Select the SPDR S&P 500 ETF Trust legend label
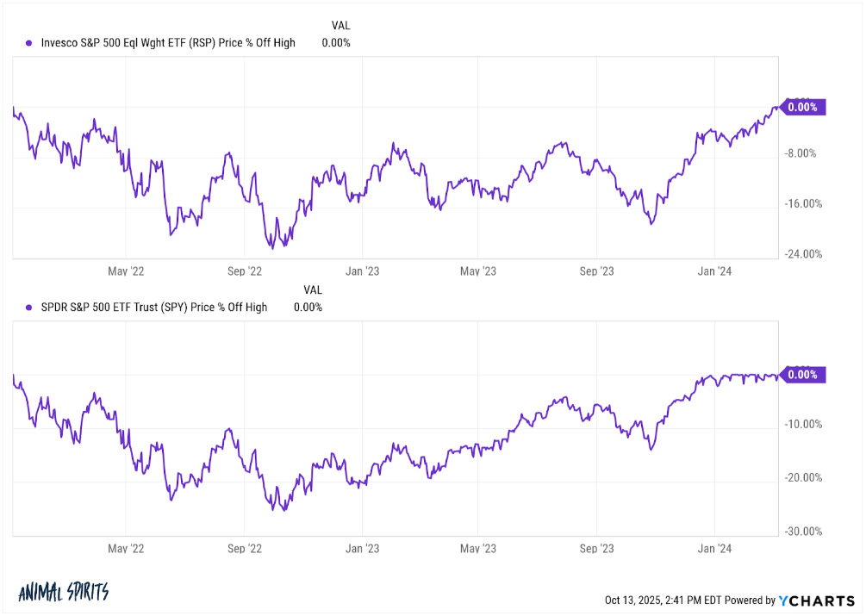Image resolution: width=866 pixels, height=616 pixels. [154, 307]
